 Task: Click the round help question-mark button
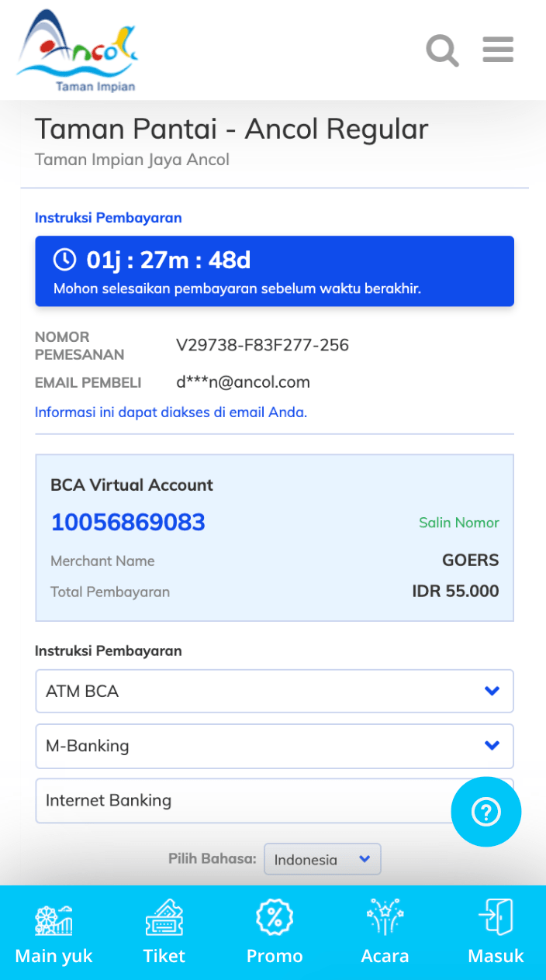486,812
